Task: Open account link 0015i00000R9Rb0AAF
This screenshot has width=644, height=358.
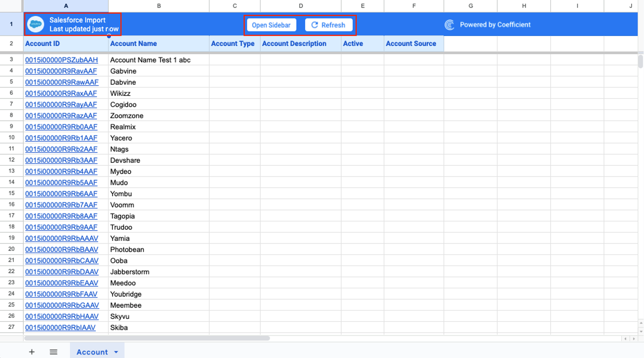Action: pos(61,127)
